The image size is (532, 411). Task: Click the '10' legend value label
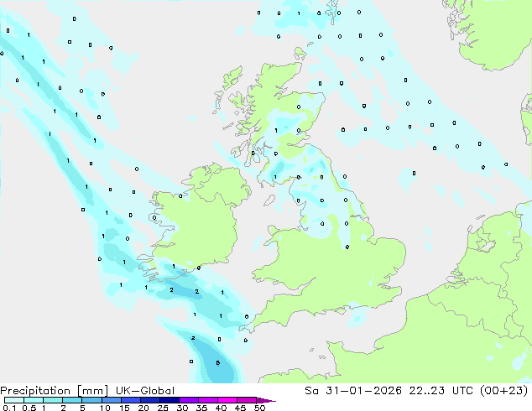pos(105,408)
